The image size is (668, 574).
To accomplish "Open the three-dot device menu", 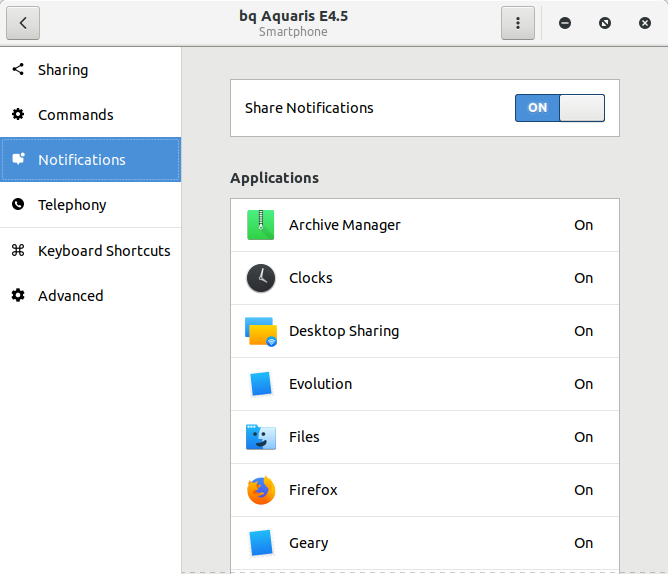I will 517,23.
